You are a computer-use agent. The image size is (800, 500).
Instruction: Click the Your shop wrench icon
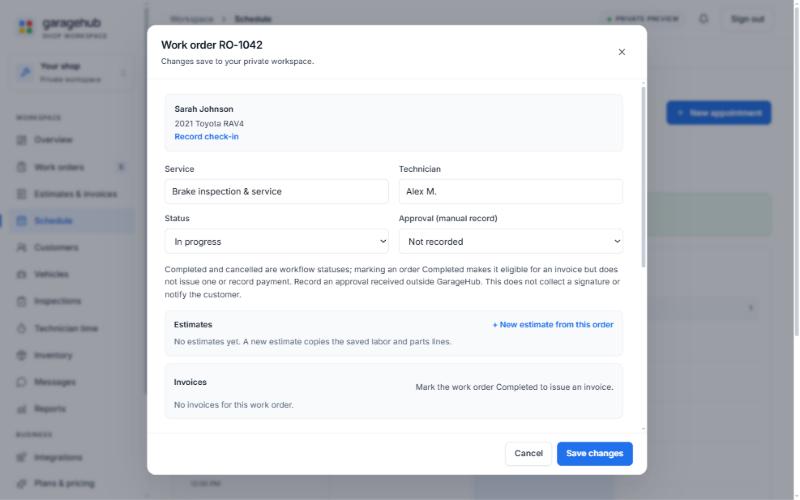tap(25, 72)
